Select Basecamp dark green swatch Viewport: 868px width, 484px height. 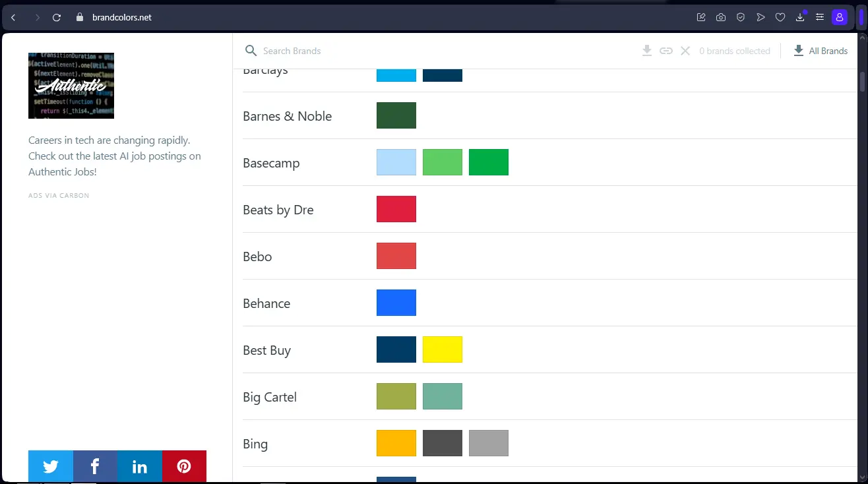[489, 162]
